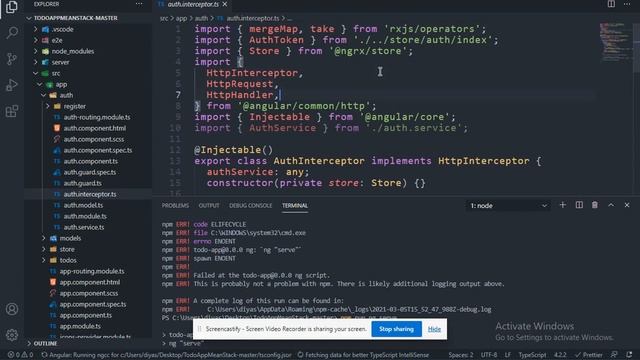This screenshot has width=640, height=360.
Task: Click the app breadcrumb segment
Action: pos(181,18)
